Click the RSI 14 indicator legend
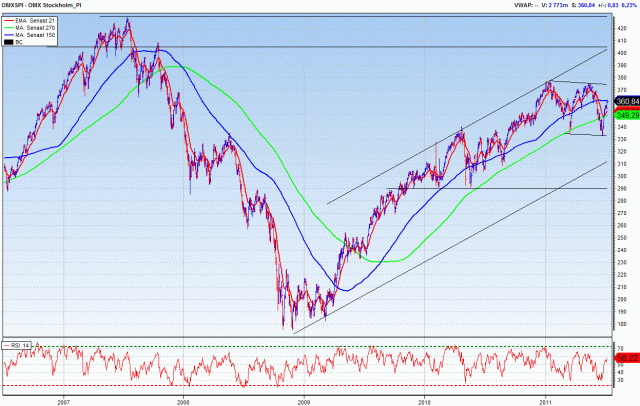The height and width of the screenshot is (406, 640). (17, 344)
